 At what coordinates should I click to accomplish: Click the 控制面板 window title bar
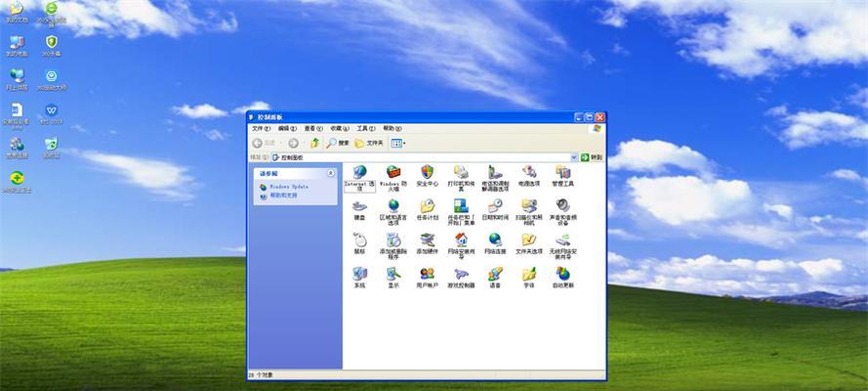click(x=410, y=117)
